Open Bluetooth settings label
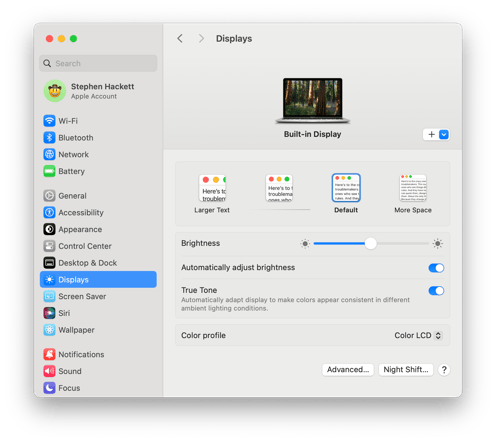 [x=76, y=138]
